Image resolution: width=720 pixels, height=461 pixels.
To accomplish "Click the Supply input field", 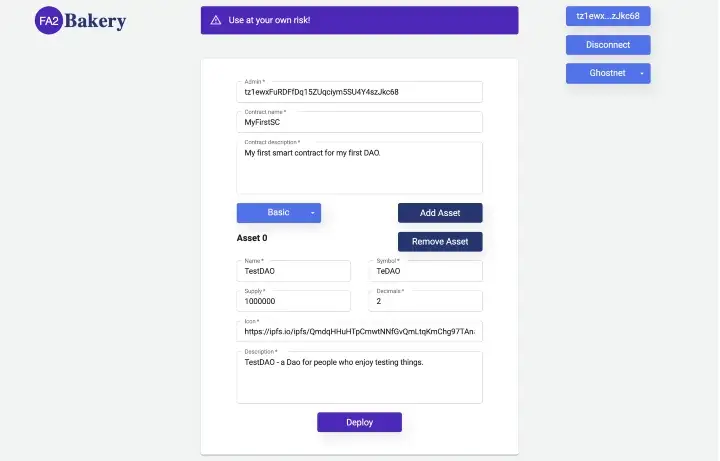I will click(x=293, y=301).
